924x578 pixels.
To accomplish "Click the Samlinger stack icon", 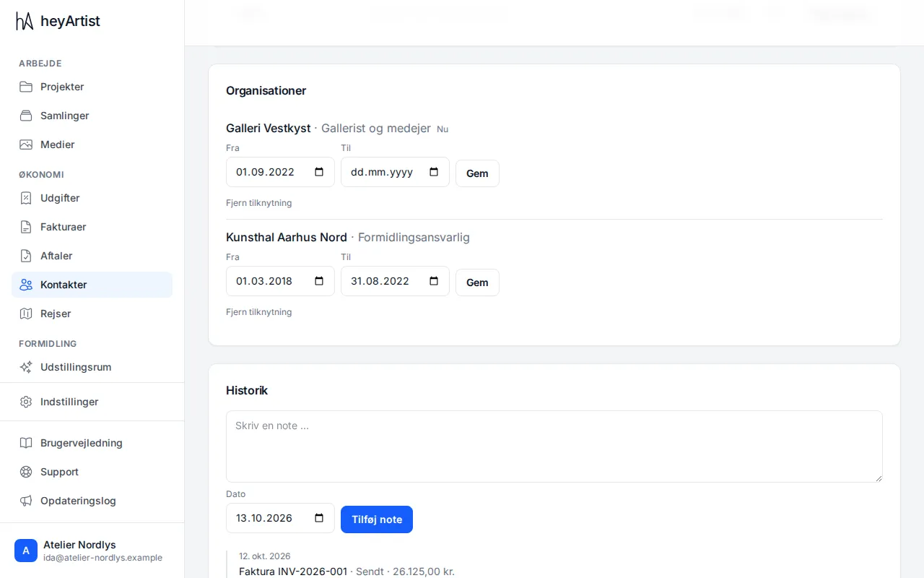I will pos(26,116).
